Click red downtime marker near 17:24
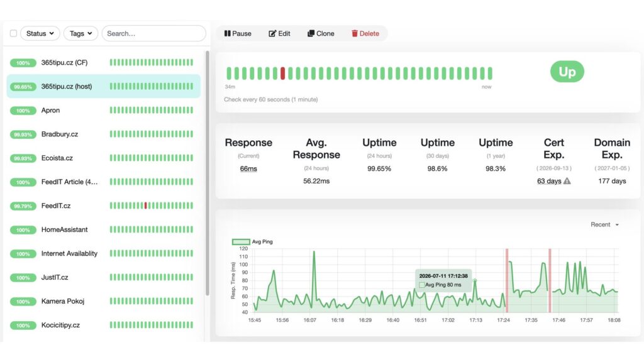The height and width of the screenshot is (362, 644). click(x=507, y=280)
